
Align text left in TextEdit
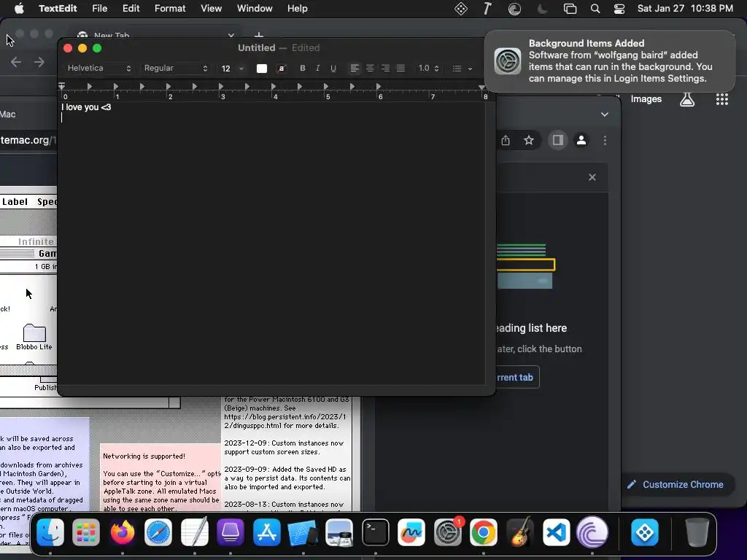pyautogui.click(x=355, y=68)
